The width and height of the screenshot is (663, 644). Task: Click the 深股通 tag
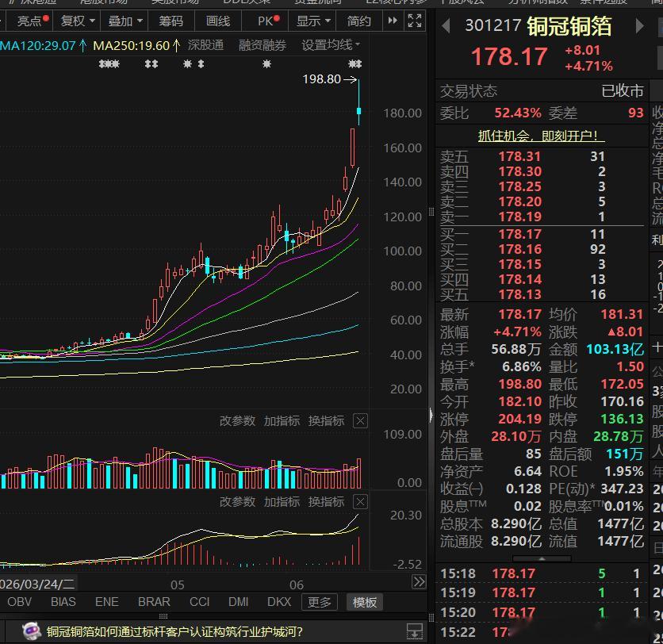coord(205,45)
